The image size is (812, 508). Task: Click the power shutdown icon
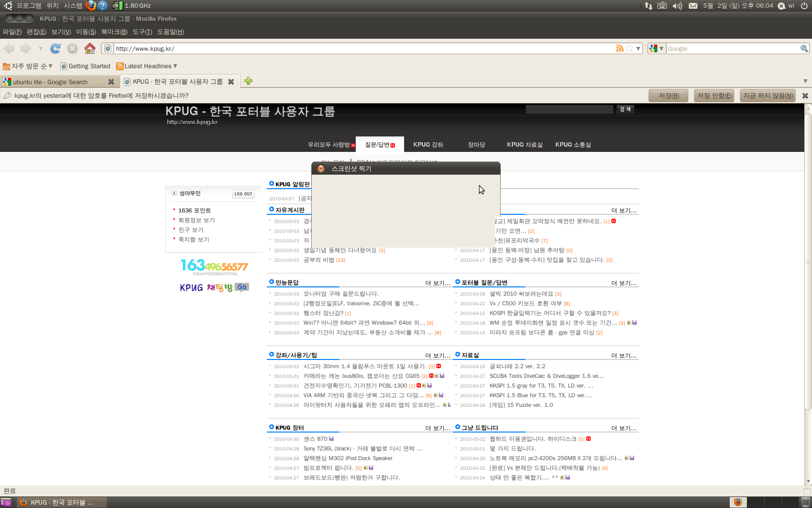[x=804, y=6]
